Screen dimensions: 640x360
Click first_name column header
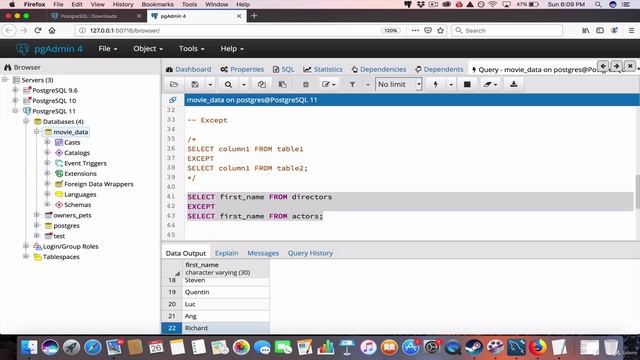[226, 268]
